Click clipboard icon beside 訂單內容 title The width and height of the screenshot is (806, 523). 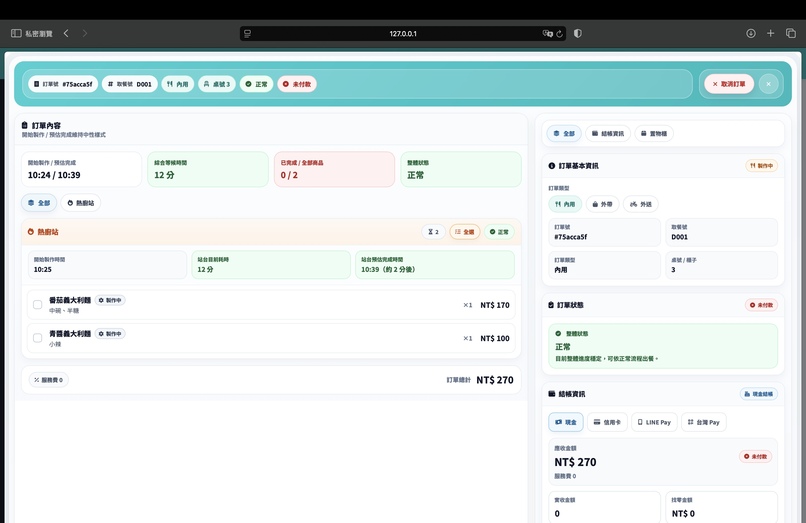point(25,125)
